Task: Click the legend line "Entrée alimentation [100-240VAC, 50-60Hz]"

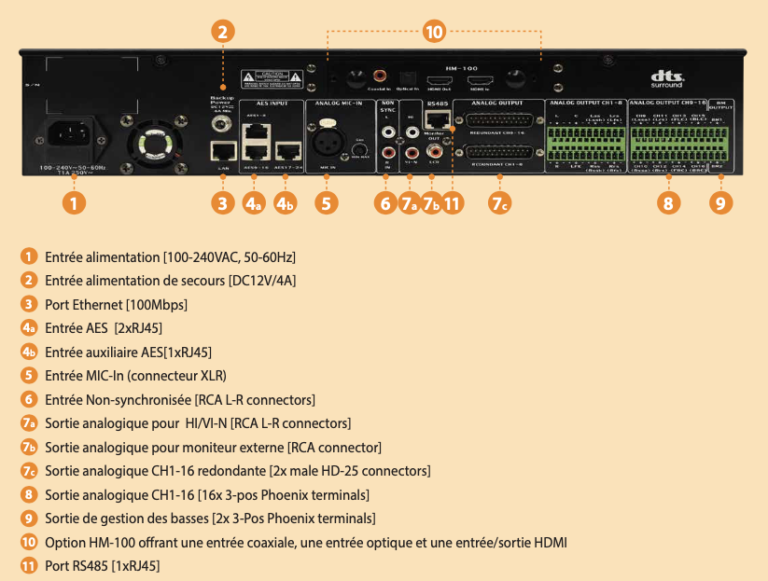Action: tap(170, 257)
